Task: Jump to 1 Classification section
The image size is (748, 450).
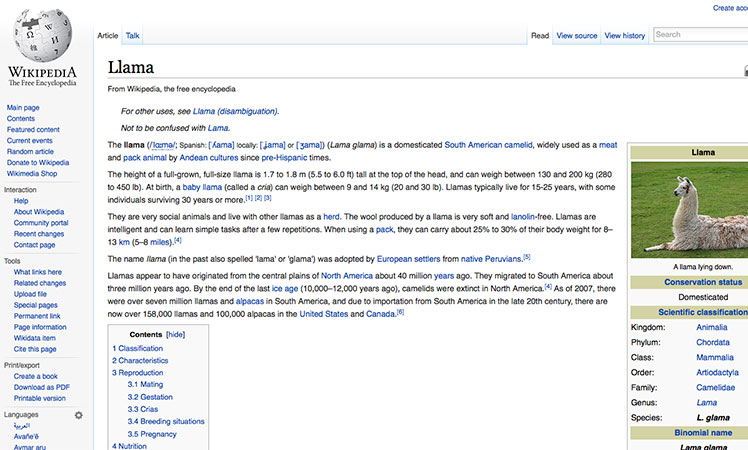Action: tap(138, 348)
